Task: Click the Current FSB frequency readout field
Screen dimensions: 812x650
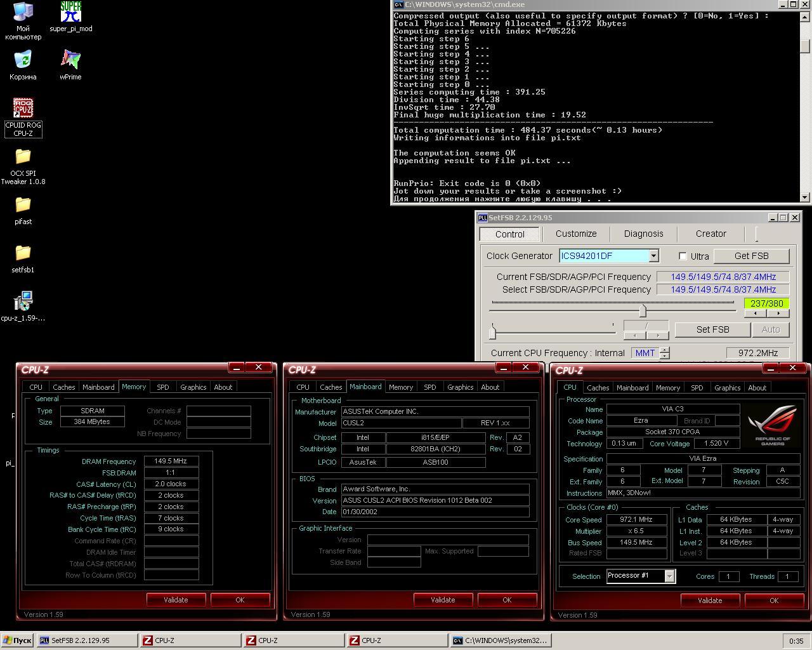Action: coord(723,277)
